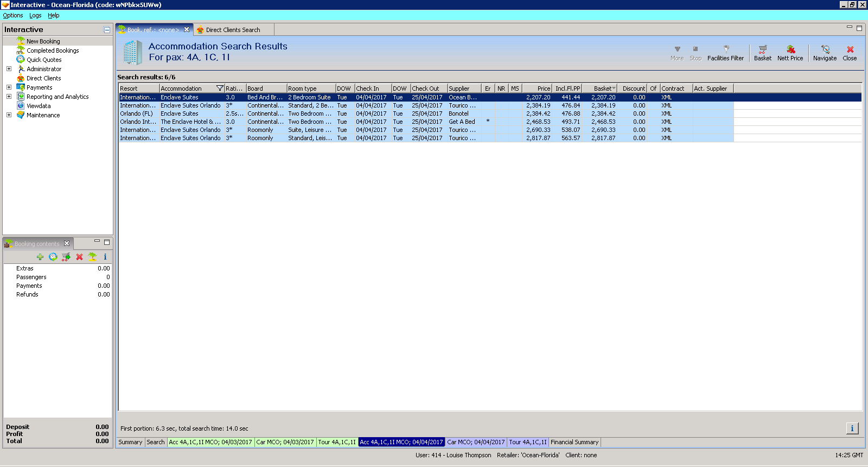Screen dimensions: 868x467
Task: Expand the Administrator tree node
Action: tap(9, 69)
